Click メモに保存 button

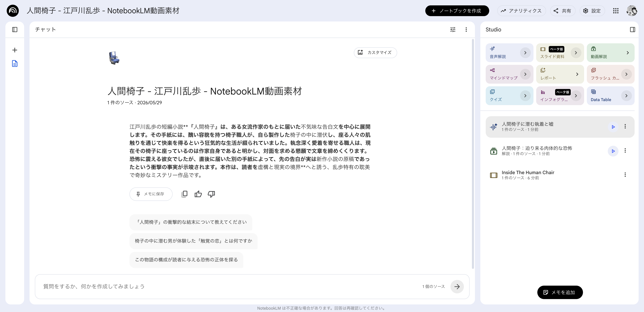pos(151,194)
